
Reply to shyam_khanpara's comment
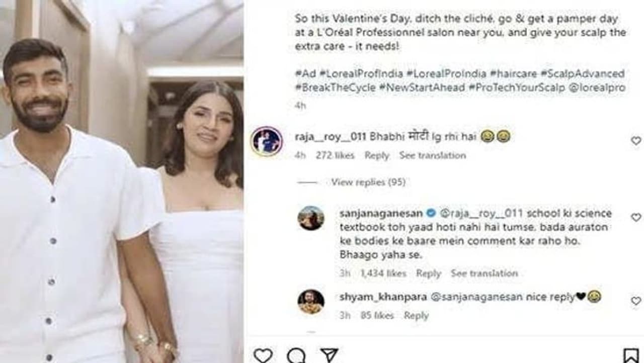coord(416,316)
